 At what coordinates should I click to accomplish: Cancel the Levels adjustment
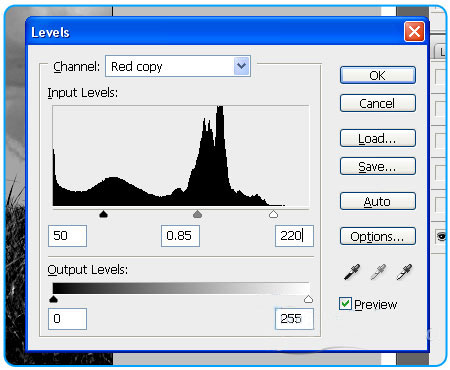click(378, 103)
